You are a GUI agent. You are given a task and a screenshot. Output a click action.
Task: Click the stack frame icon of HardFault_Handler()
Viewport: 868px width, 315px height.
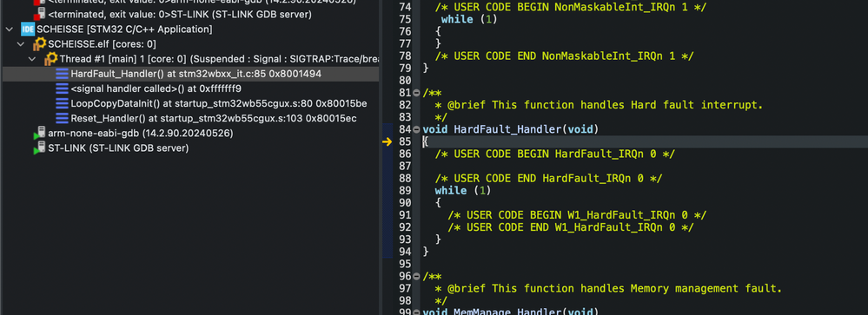click(x=62, y=74)
